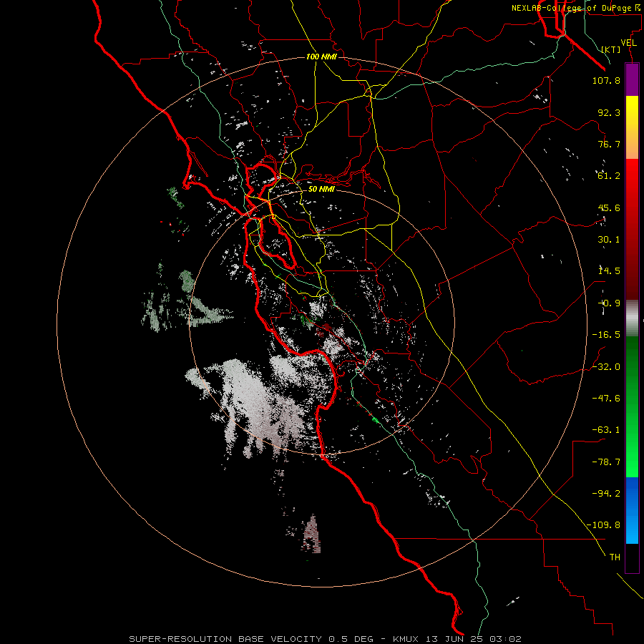
Task: Click the 100 NMI range ring label
Action: tap(321, 57)
